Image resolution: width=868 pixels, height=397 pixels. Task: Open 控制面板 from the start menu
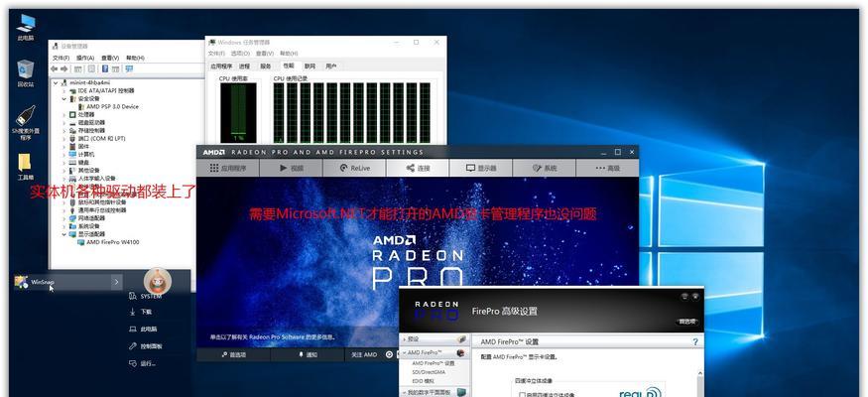click(145, 346)
